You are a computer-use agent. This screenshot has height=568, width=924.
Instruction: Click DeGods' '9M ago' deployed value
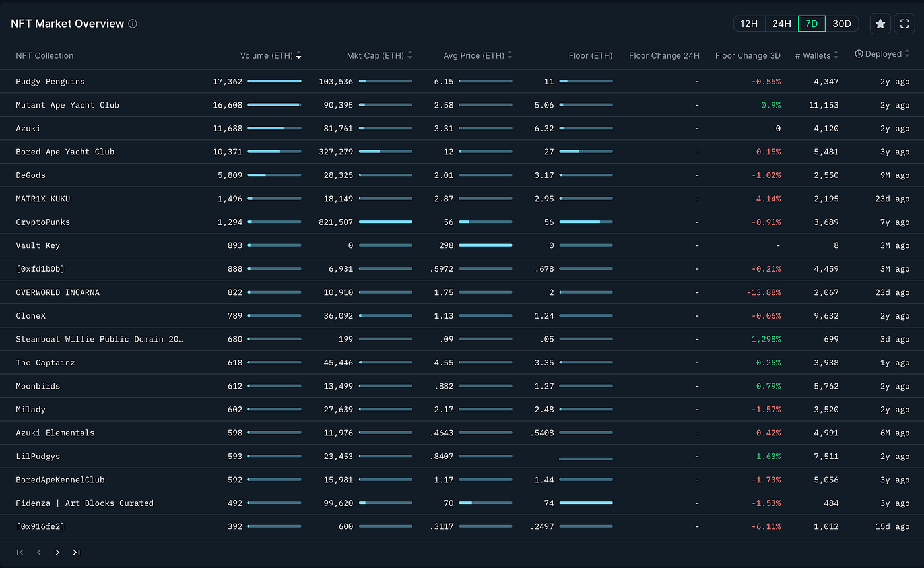[895, 175]
